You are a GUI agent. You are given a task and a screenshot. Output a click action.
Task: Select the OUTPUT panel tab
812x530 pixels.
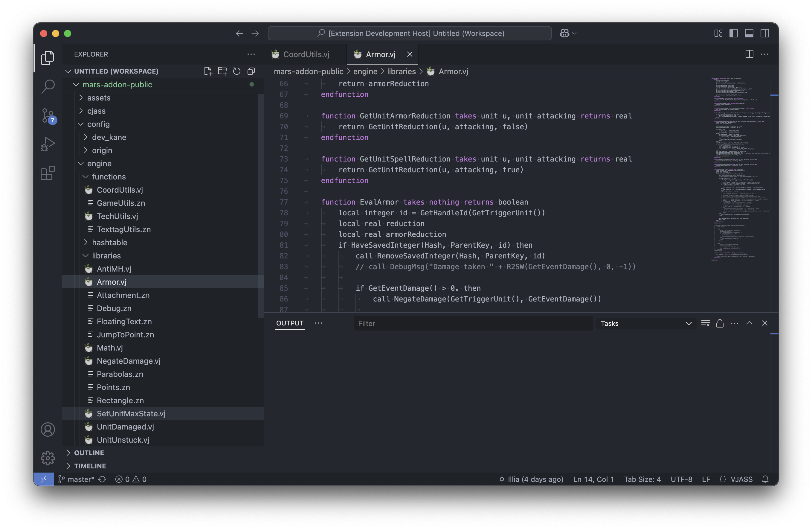tap(290, 323)
